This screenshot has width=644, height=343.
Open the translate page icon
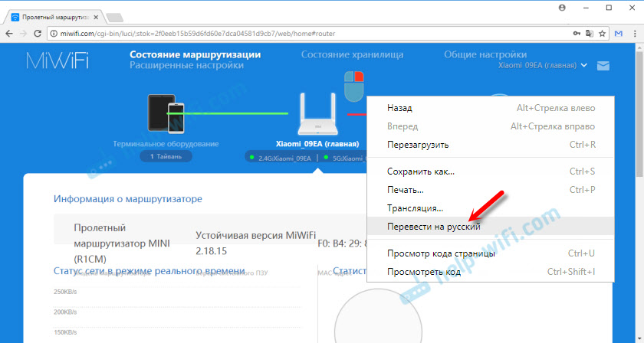tap(590, 34)
